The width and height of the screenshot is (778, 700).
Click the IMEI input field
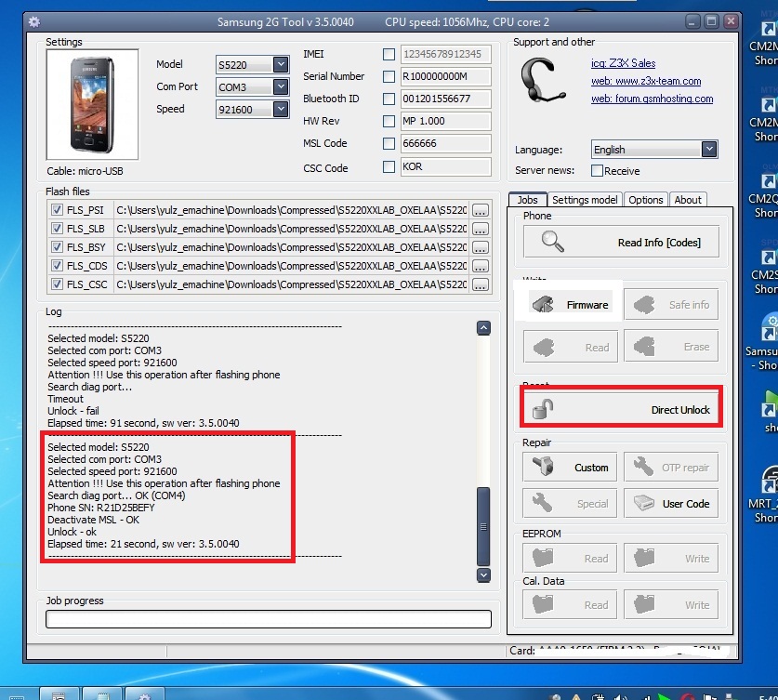(x=445, y=54)
